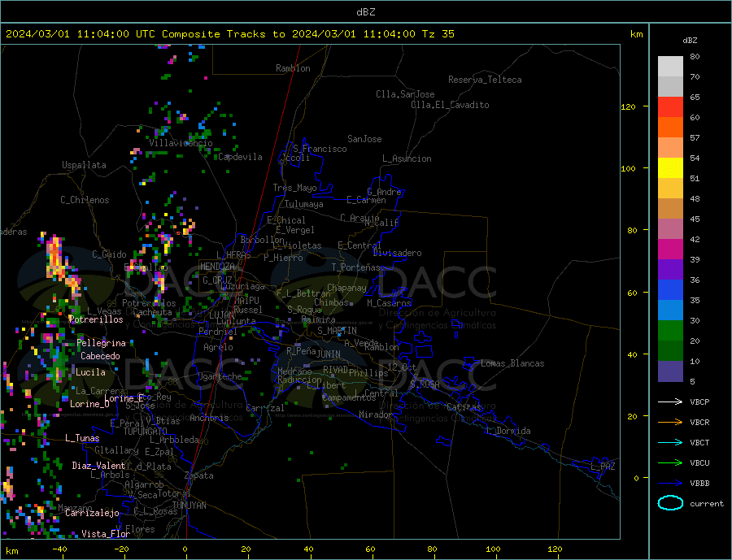Pick the amber swatch between 51 and 48 dBZ
Screen dimensions: 732x560
click(670, 189)
